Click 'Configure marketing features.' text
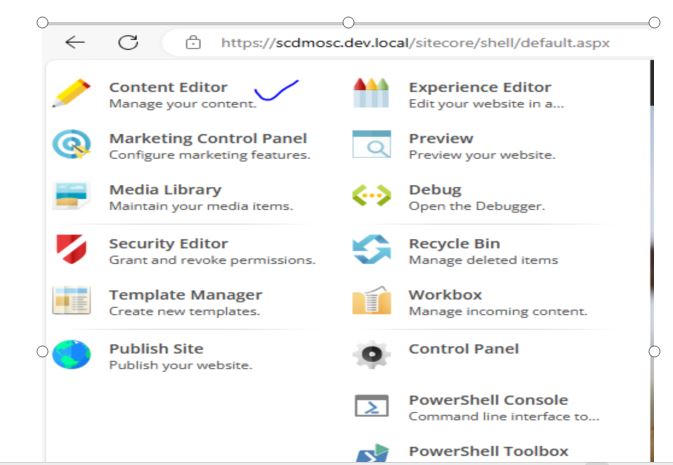This screenshot has width=673, height=465. tap(209, 155)
